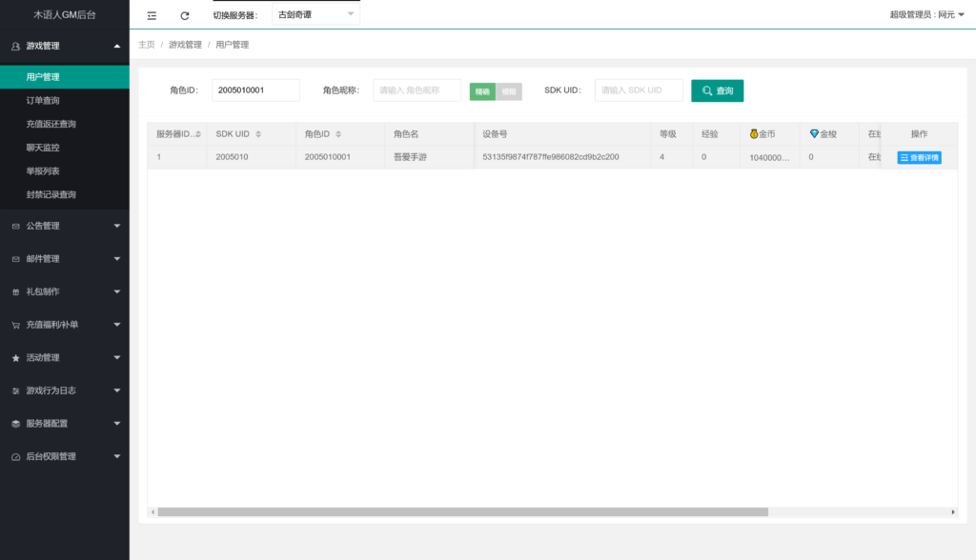Sort table by 服务器ID column arrows

coord(198,134)
